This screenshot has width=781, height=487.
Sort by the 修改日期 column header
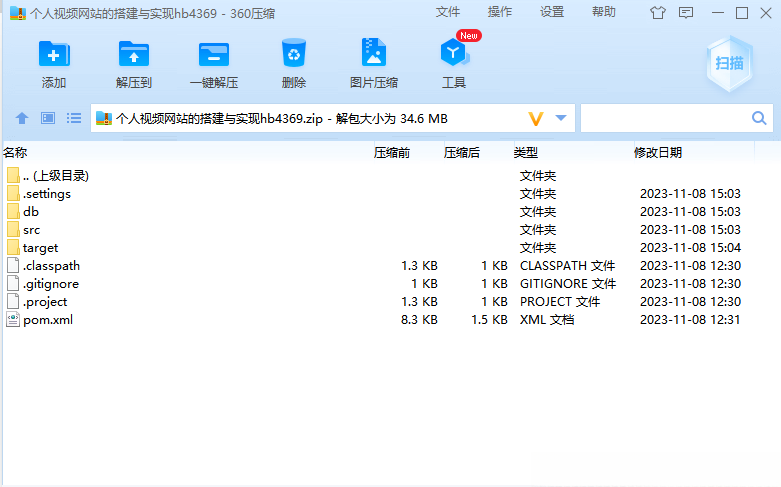[657, 152]
